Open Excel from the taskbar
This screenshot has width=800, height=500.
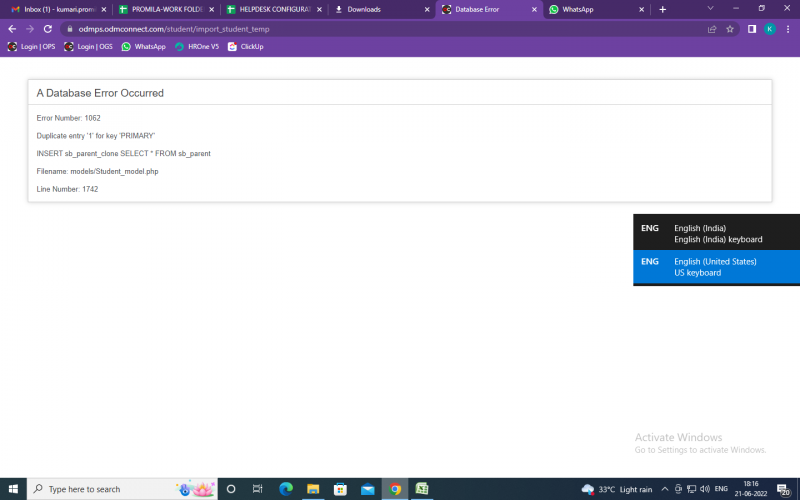[422, 489]
